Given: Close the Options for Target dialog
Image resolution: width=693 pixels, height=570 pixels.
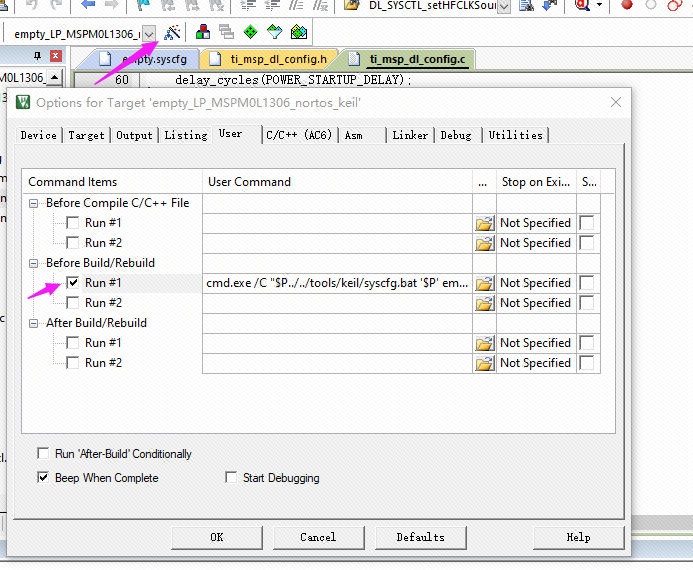Looking at the screenshot, I should (x=616, y=102).
